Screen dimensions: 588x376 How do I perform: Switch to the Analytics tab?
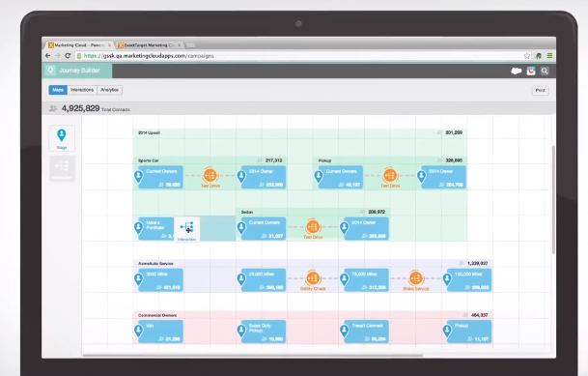[109, 90]
